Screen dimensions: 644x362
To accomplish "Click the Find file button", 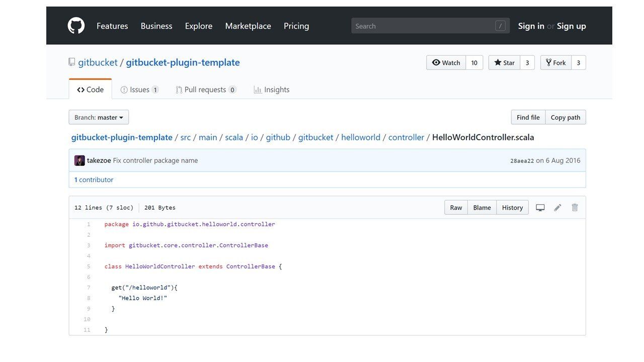I will coord(528,117).
